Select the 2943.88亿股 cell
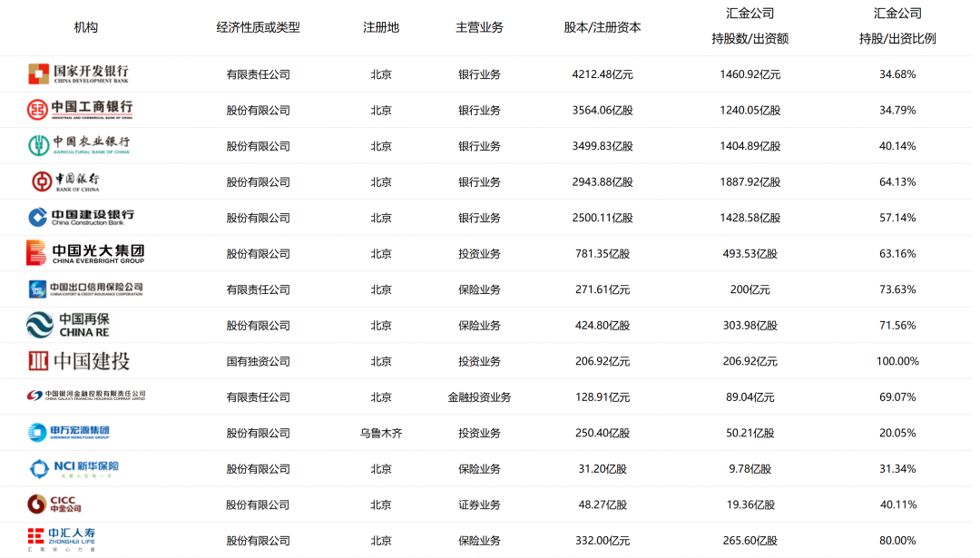Image resolution: width=980 pixels, height=558 pixels. (603, 181)
